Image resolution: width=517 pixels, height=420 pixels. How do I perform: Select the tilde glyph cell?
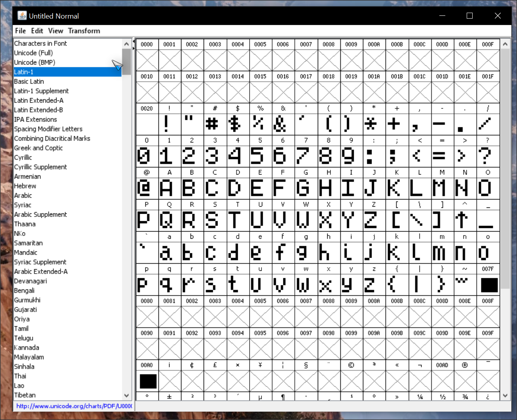[x=465, y=285]
